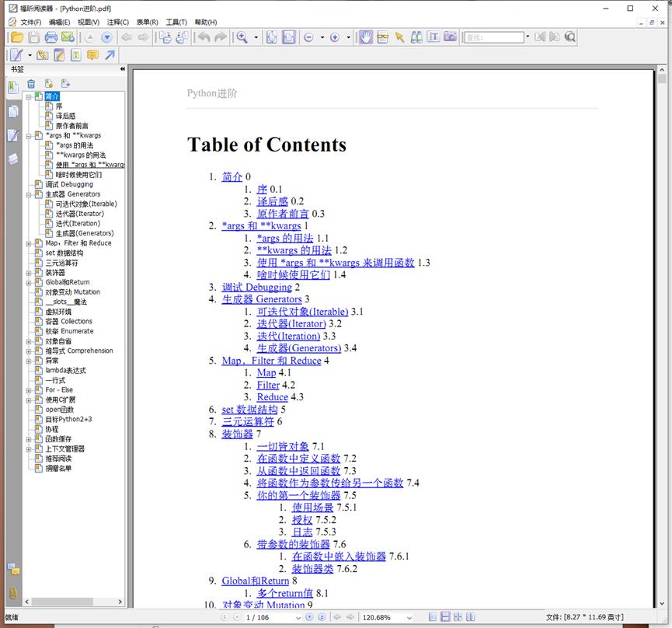Select the 容器 Collections bookmark
Image resolution: width=672 pixels, height=628 pixels.
[x=68, y=322]
